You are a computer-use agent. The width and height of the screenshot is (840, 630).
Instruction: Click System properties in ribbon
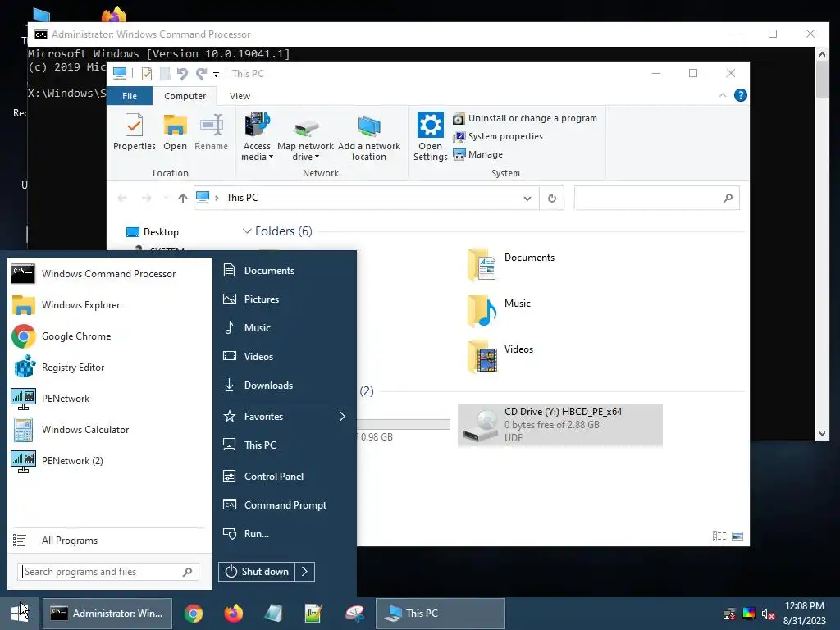pos(498,137)
